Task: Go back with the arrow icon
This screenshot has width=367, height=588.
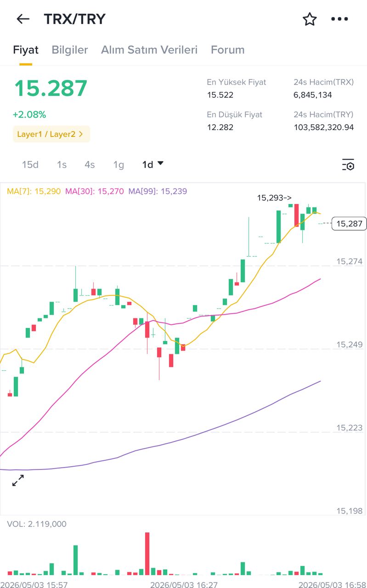Action: point(23,19)
